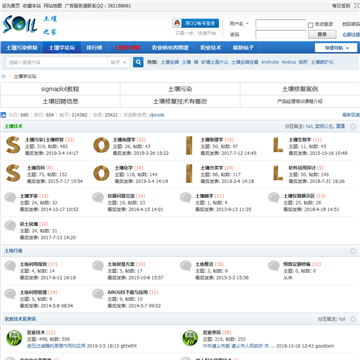Click the SOIL site logo
Screen dimensions: 360x360
(x=20, y=24)
